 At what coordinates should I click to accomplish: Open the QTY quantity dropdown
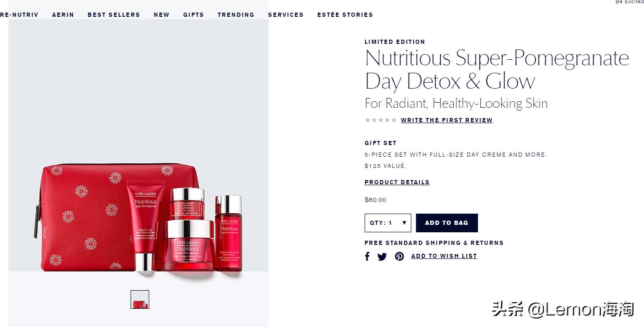tap(388, 223)
